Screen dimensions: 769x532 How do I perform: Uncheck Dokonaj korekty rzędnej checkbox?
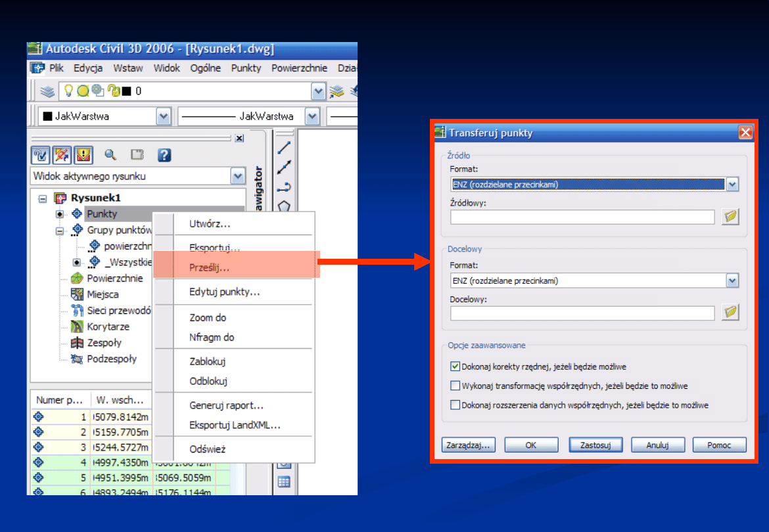click(455, 366)
